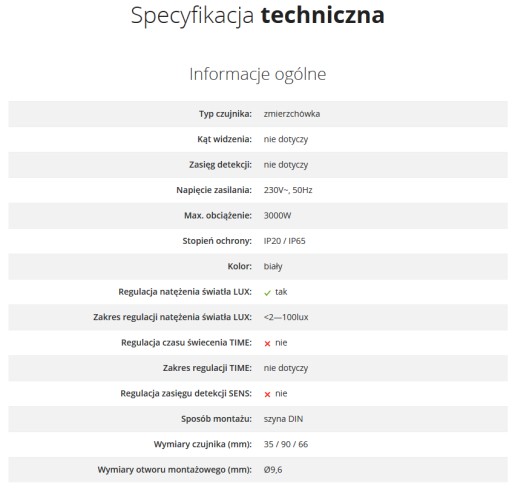Image resolution: width=512 pixels, height=489 pixels.
Task: Click the 'Kąt widzenia:' label
Action: (x=224, y=139)
